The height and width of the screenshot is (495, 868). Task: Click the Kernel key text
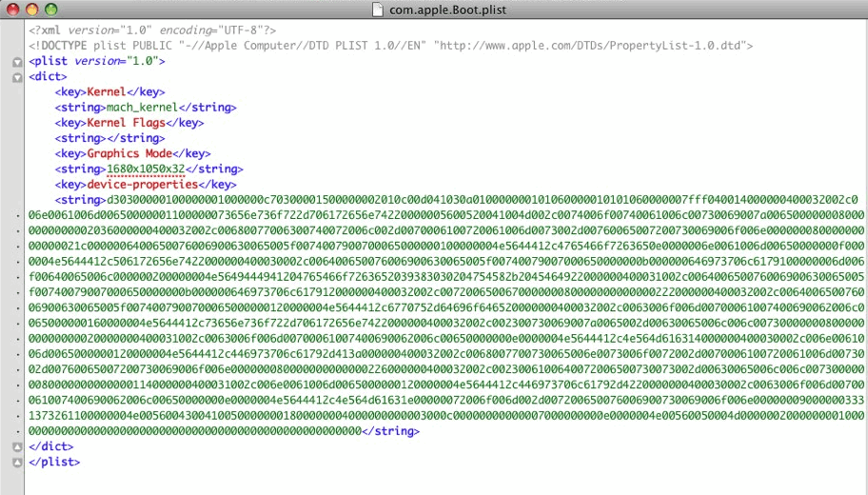[x=107, y=91]
